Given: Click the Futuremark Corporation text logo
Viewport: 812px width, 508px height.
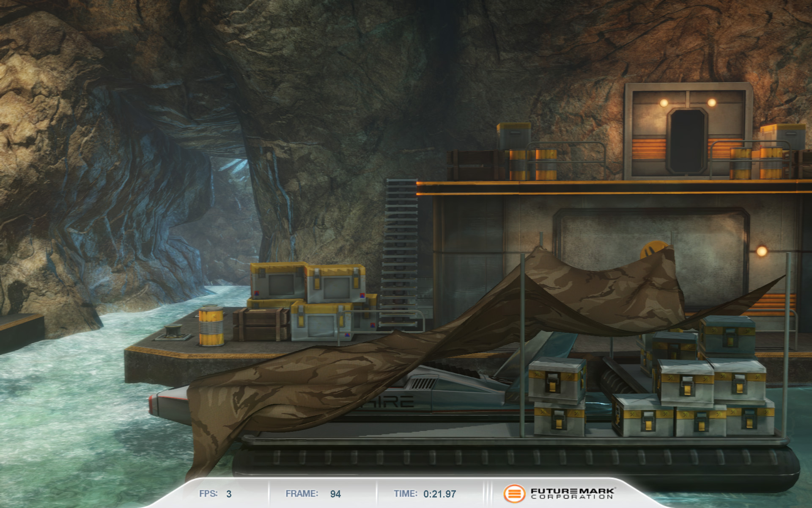Looking at the screenshot, I should [573, 494].
